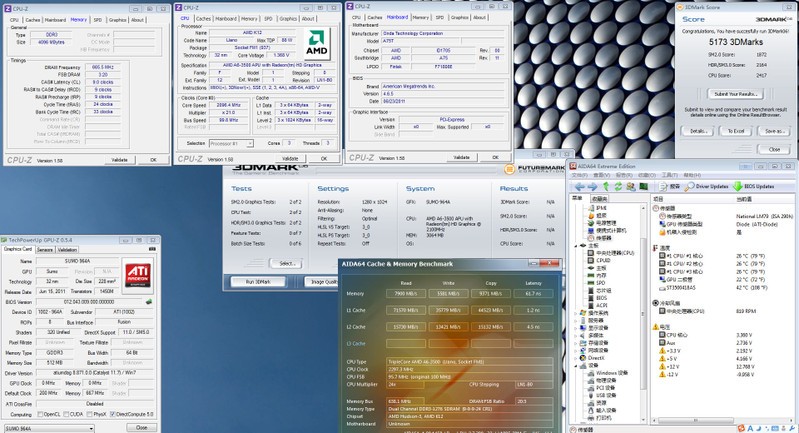Image resolution: width=799 pixels, height=433 pixels.
Task: Expand the 服务器 node in AIDA64 tree
Action: pos(577,320)
